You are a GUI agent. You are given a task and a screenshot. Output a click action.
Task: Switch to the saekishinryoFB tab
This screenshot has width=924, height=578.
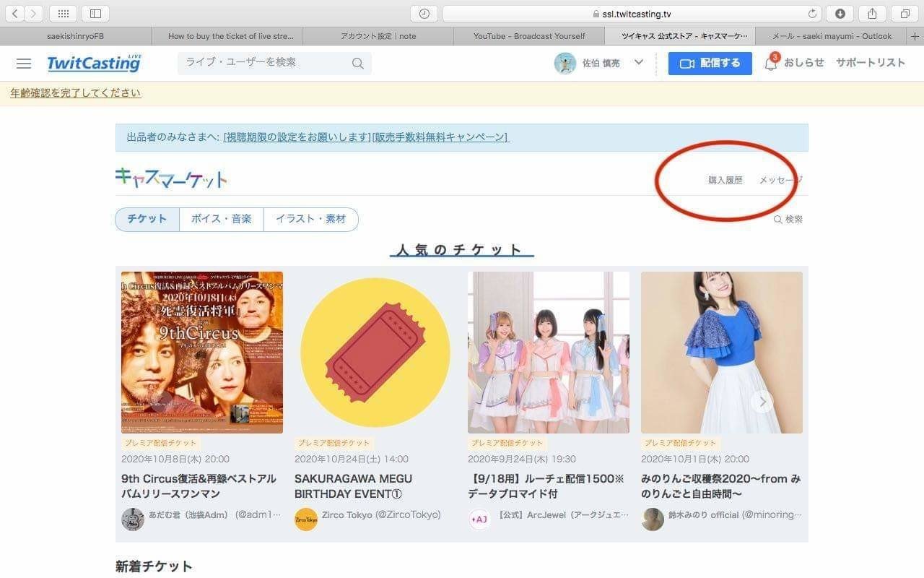coord(76,36)
